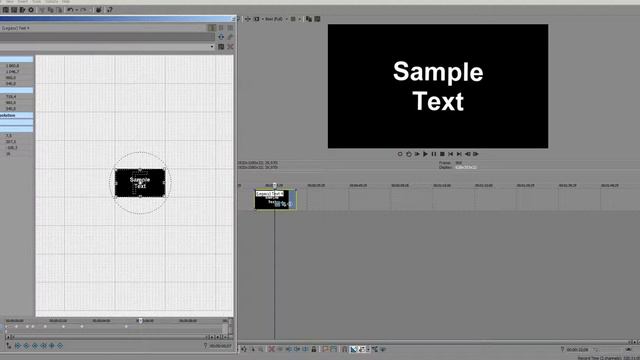Click the Pause button under preview
640x360 pixels.
pyautogui.click(x=434, y=154)
